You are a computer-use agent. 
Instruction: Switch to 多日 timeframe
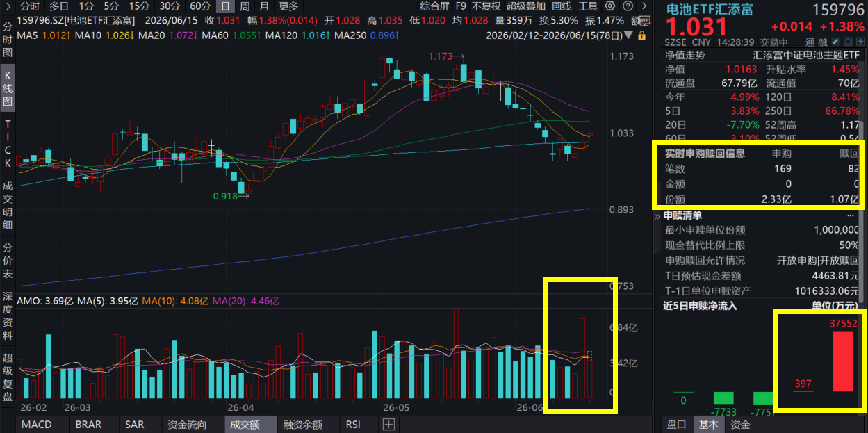click(x=59, y=6)
